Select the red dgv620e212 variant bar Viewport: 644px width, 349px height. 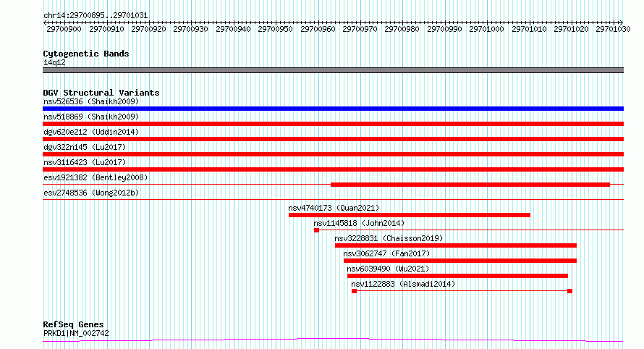click(333, 139)
